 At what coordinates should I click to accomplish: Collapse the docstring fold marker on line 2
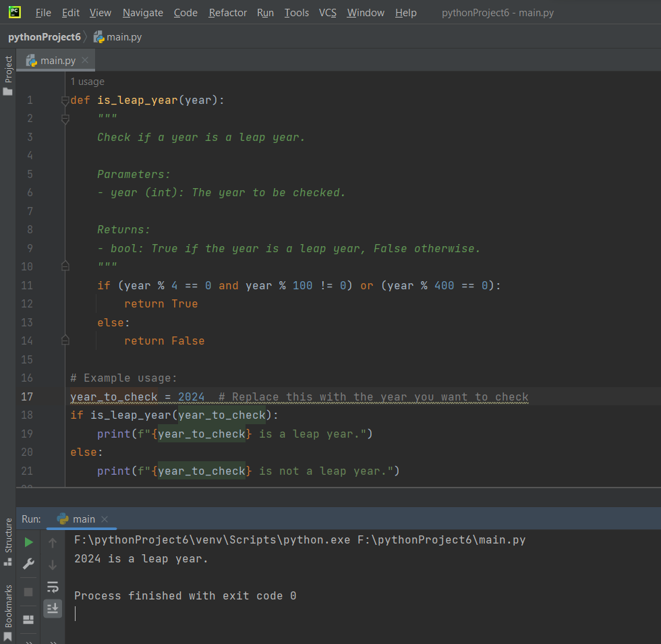pyautogui.click(x=65, y=119)
